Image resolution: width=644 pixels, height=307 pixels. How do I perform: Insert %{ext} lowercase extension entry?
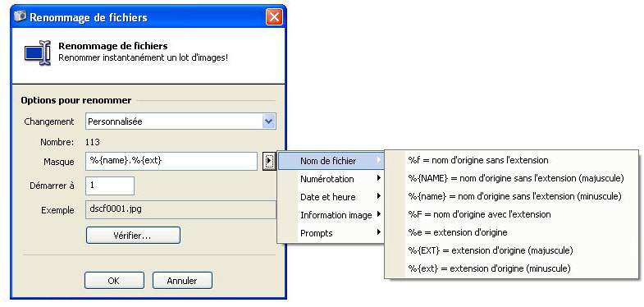(511, 268)
